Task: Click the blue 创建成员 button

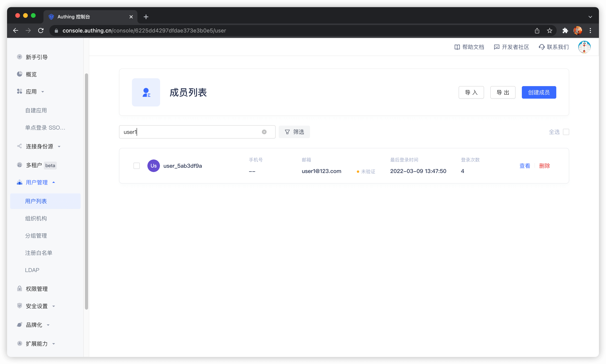Action: [x=539, y=93]
